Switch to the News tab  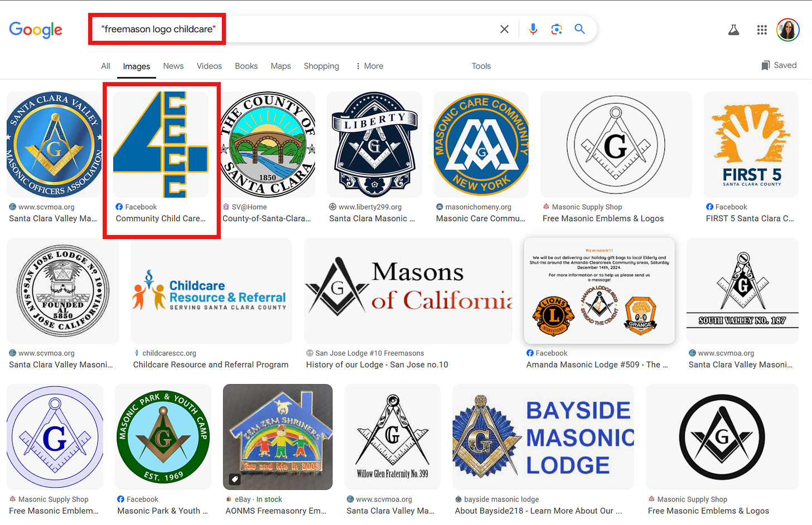pyautogui.click(x=173, y=66)
